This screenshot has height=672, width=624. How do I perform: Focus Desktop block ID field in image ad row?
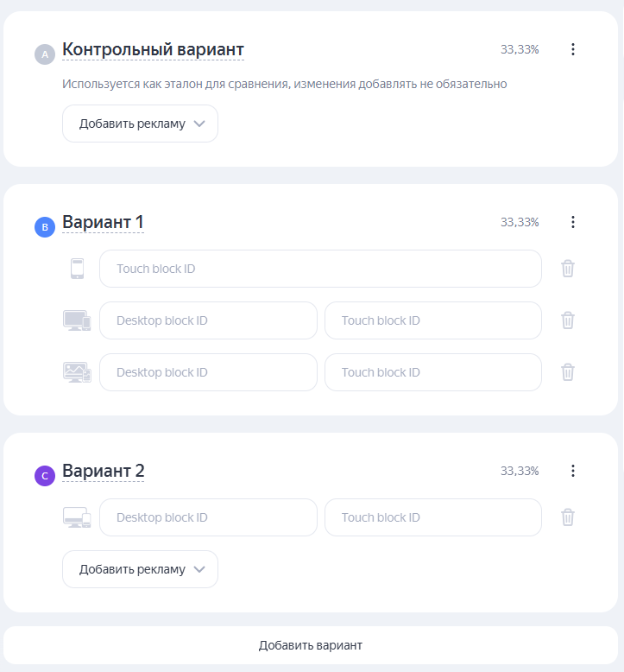[208, 372]
